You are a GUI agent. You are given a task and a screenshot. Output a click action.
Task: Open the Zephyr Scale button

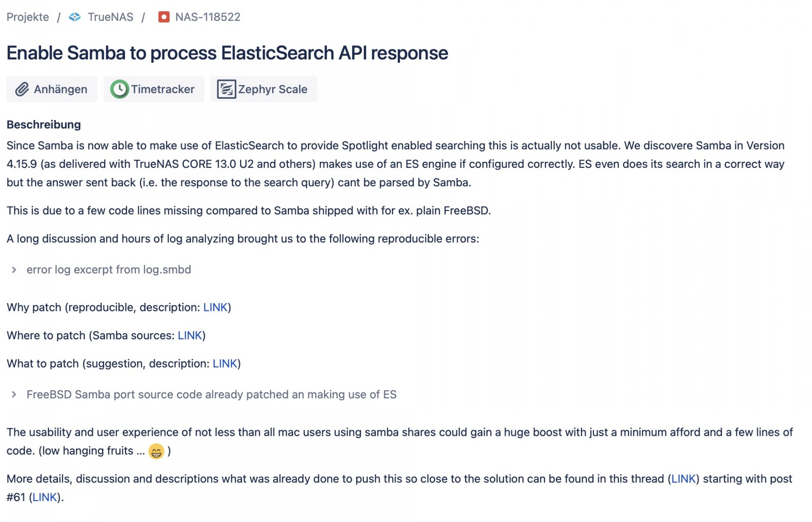[x=264, y=89]
